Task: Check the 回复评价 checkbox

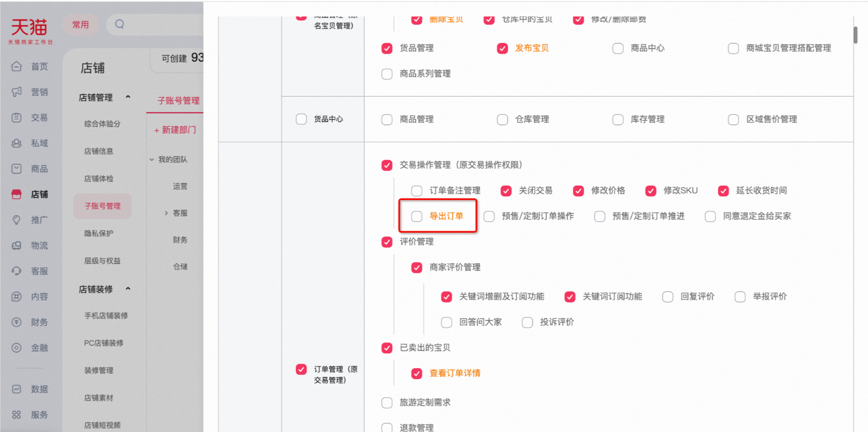Action: coord(668,297)
